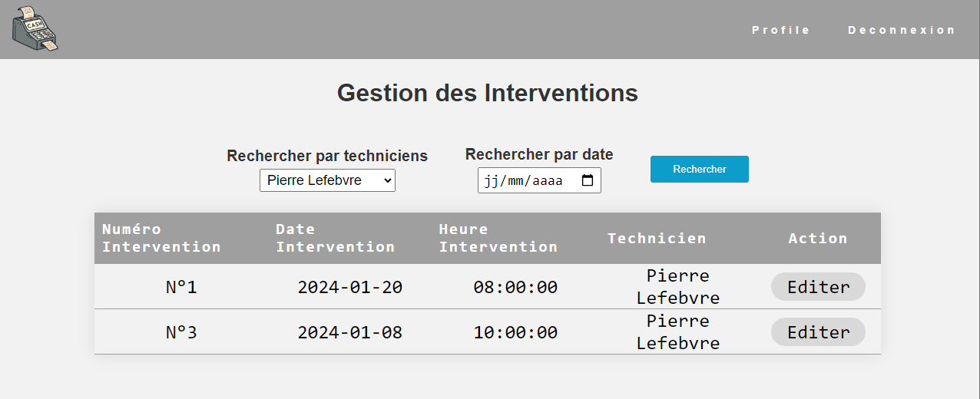Click the date 2024-01-20 cell
Screen dimensions: 980x399
point(349,287)
